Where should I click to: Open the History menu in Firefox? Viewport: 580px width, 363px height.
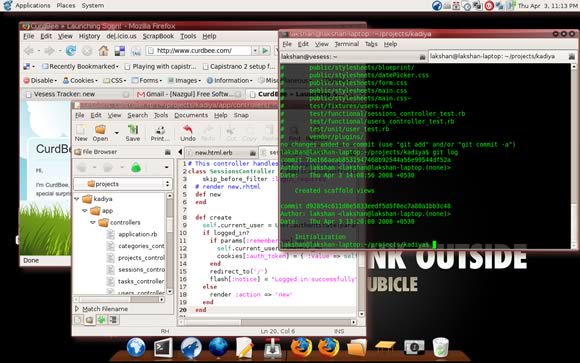pos(90,36)
